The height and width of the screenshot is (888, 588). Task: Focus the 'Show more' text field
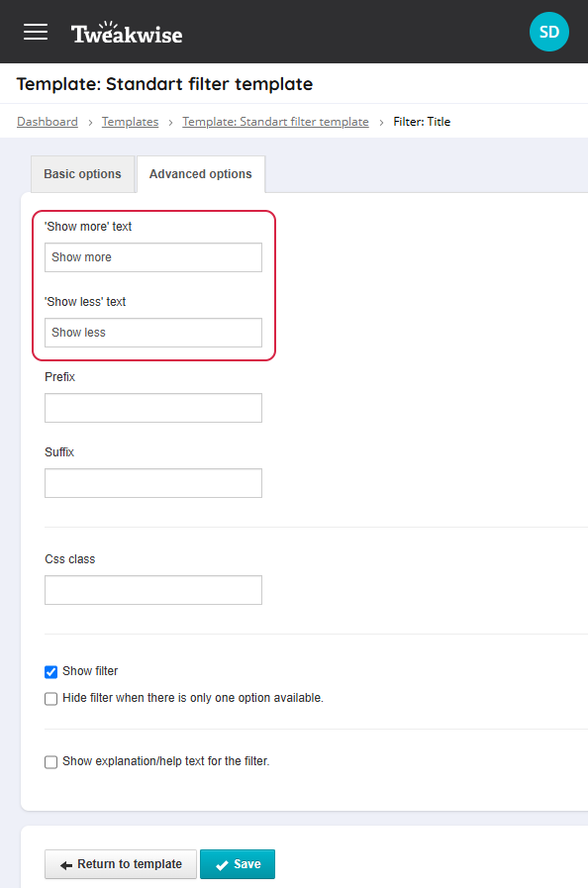point(153,257)
